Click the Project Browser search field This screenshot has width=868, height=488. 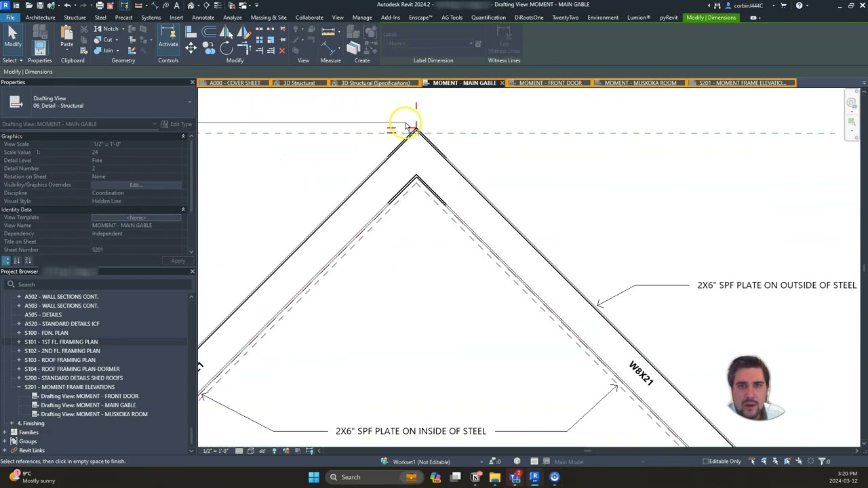click(98, 285)
